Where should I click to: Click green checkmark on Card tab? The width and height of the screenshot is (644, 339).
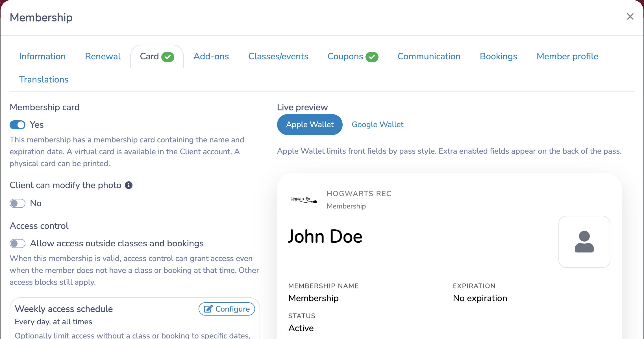click(x=168, y=57)
